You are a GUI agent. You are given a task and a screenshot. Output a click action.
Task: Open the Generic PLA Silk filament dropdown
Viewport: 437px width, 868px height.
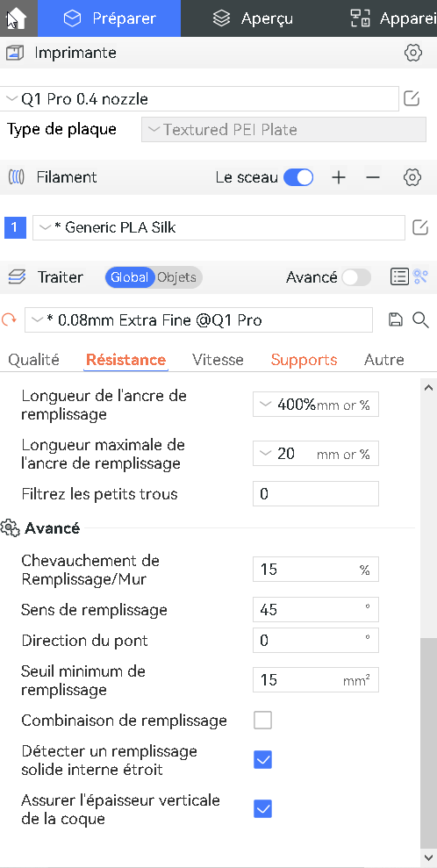pyautogui.click(x=218, y=227)
